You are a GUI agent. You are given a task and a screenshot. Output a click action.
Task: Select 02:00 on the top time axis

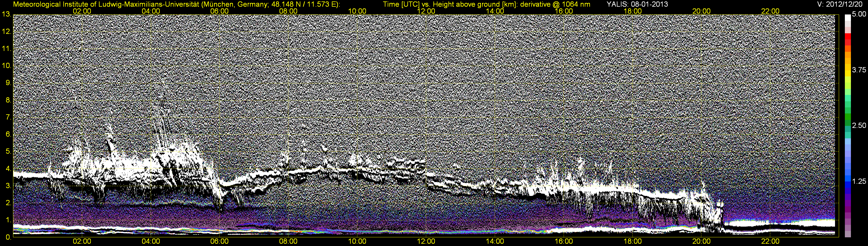tap(82, 11)
